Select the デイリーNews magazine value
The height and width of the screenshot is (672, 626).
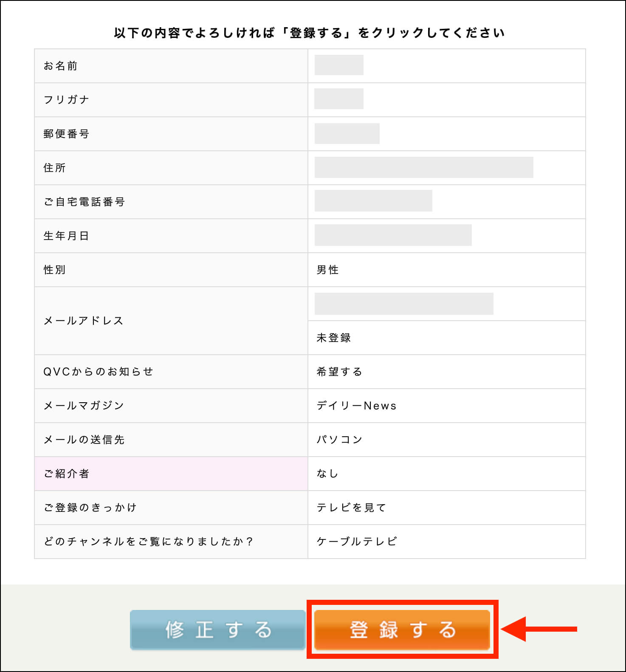[x=356, y=406]
